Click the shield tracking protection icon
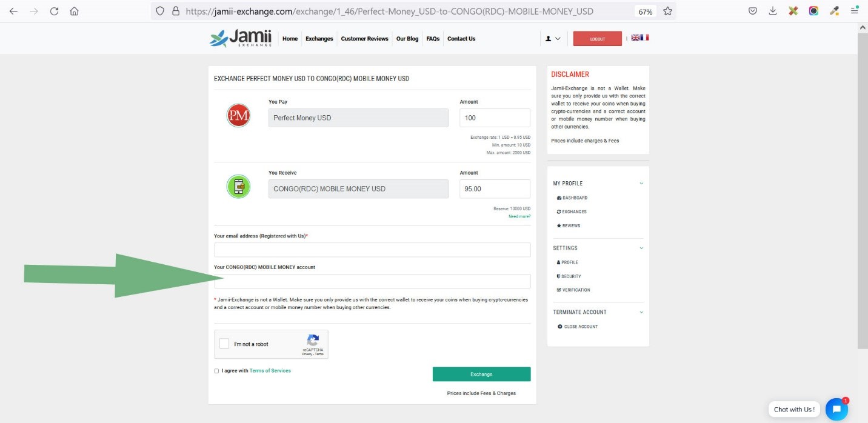This screenshot has width=868, height=423. pyautogui.click(x=160, y=11)
